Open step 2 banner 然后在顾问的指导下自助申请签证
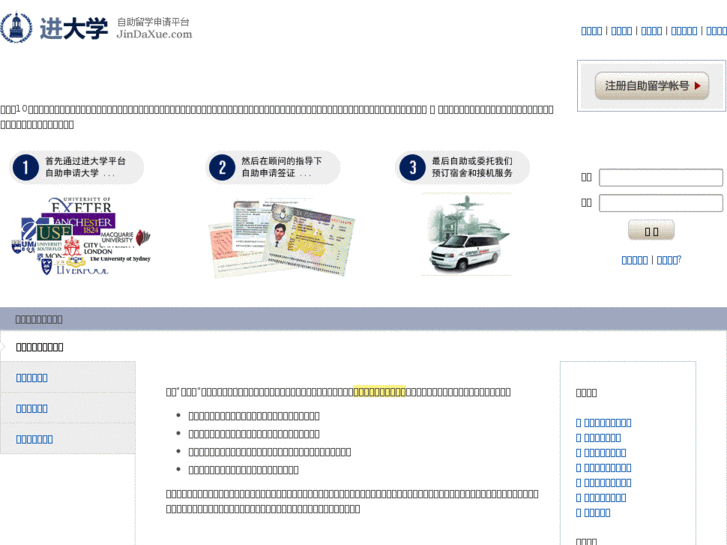The width and height of the screenshot is (727, 545). 273,167
